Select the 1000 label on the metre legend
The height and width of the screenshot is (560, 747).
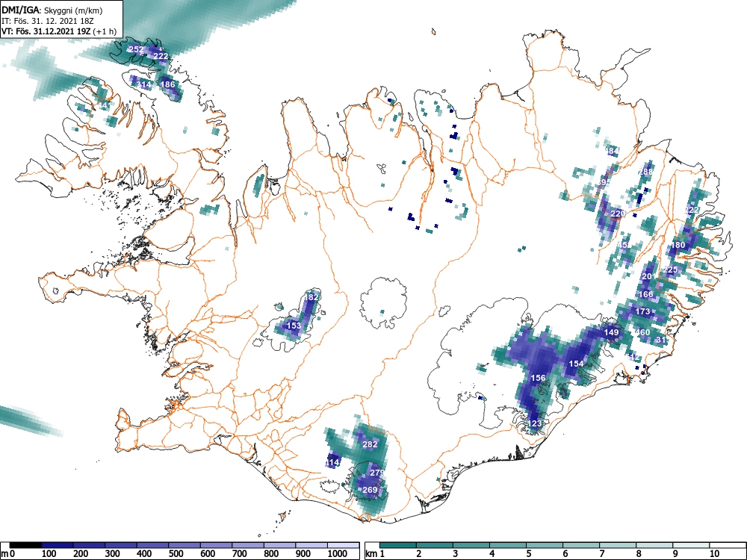point(338,554)
